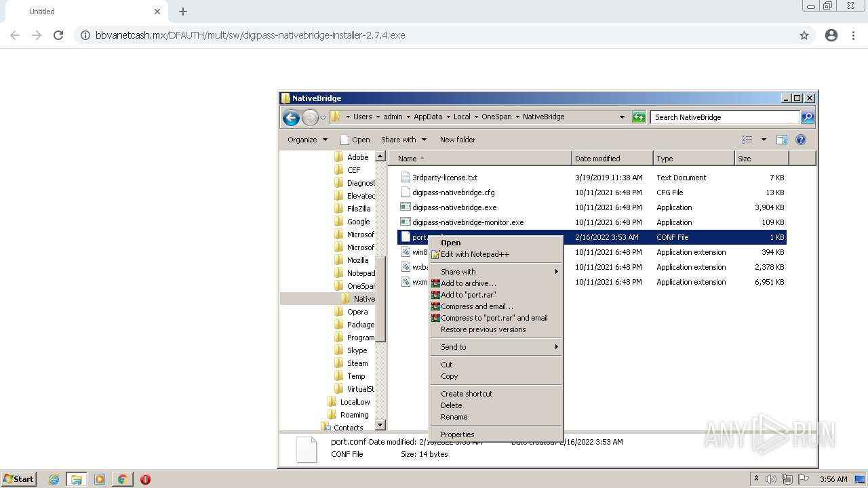Sort by Size column header
This screenshot has width=868, height=488.
(x=762, y=159)
